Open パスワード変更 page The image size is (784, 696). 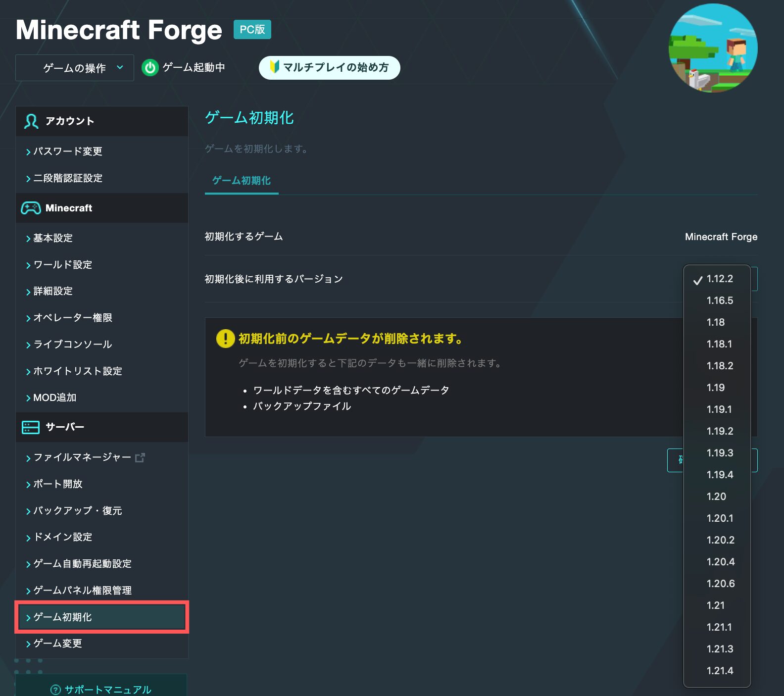pos(68,151)
